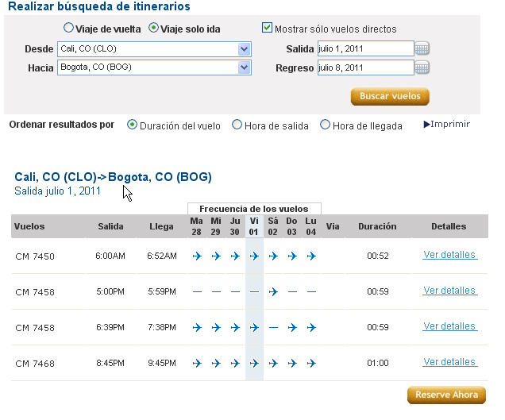Open Ver detalles for the 5:00PM flight
Screen dimensions: 505x420
click(x=450, y=291)
